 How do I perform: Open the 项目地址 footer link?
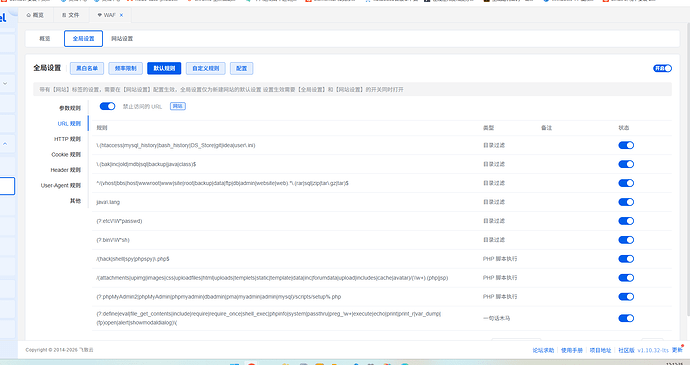600,350
